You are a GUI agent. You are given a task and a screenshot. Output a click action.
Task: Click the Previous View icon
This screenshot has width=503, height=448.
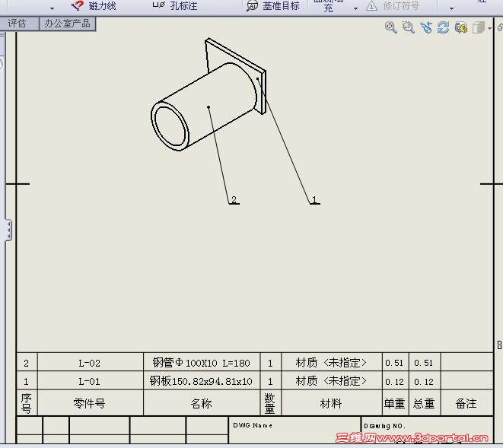pyautogui.click(x=426, y=27)
